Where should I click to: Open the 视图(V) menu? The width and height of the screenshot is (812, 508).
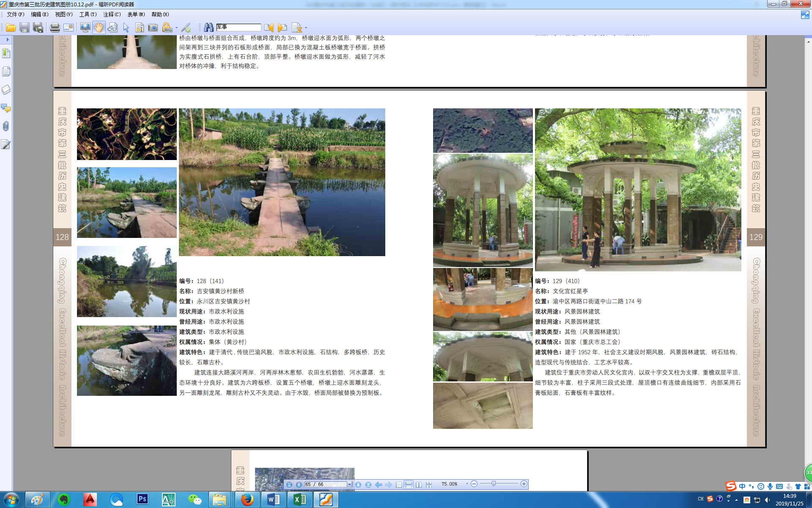pyautogui.click(x=64, y=14)
